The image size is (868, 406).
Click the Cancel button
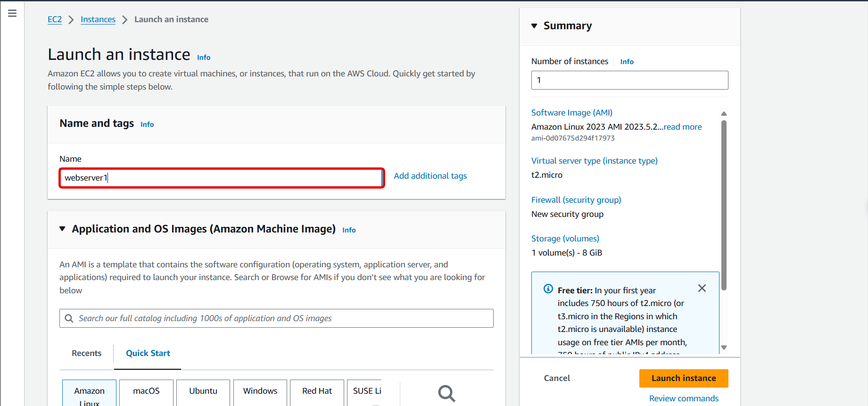(x=556, y=378)
